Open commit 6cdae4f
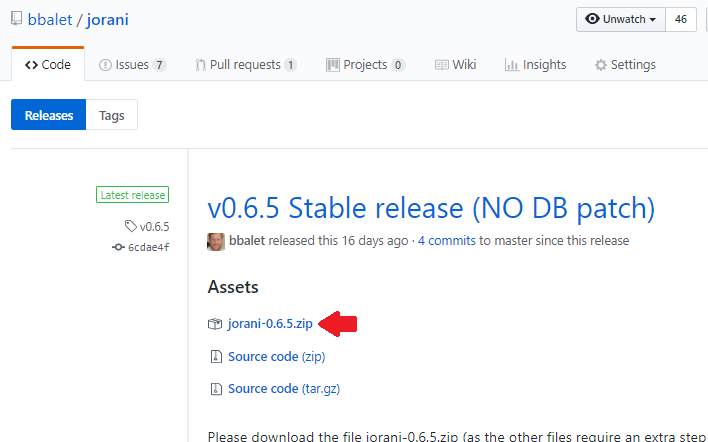The width and height of the screenshot is (708, 442). point(149,247)
